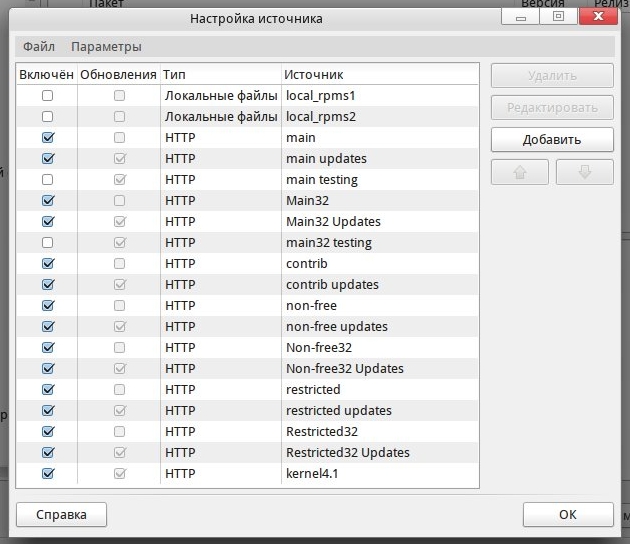Click the move up arrow button

coord(519,171)
